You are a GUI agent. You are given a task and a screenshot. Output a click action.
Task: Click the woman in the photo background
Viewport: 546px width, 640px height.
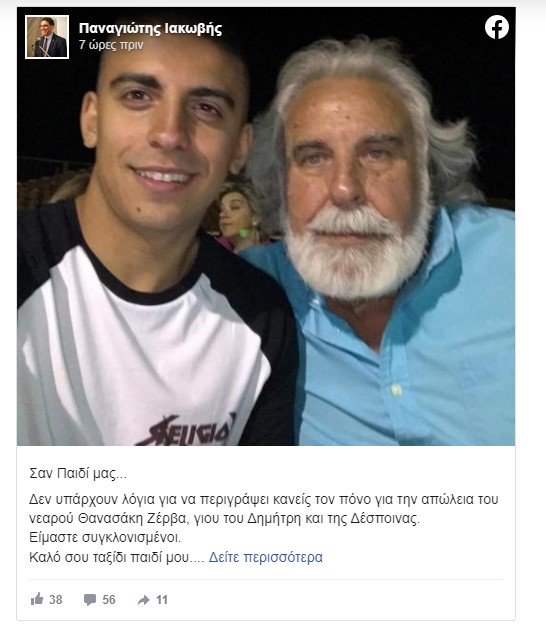[239, 216]
